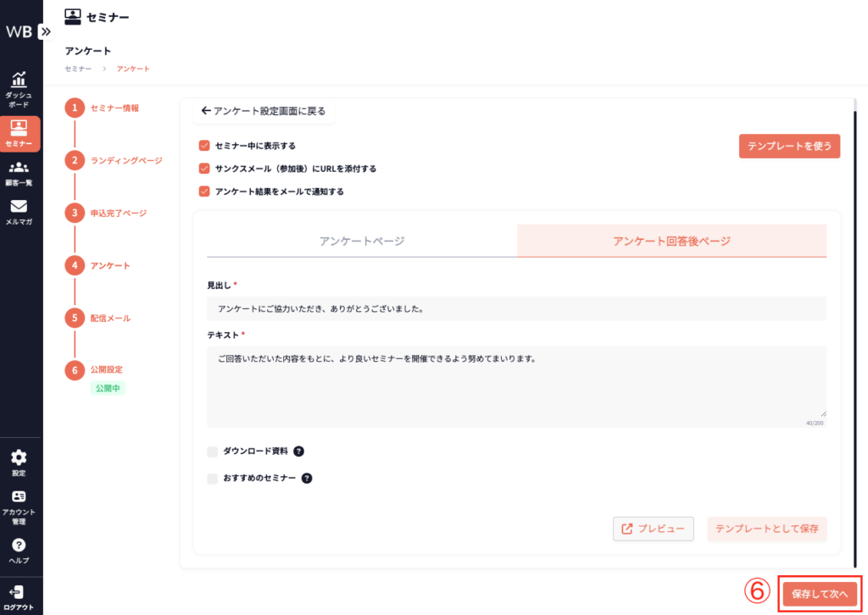
Task: Go back via アンケート設定画面に戻る link
Action: tap(264, 111)
